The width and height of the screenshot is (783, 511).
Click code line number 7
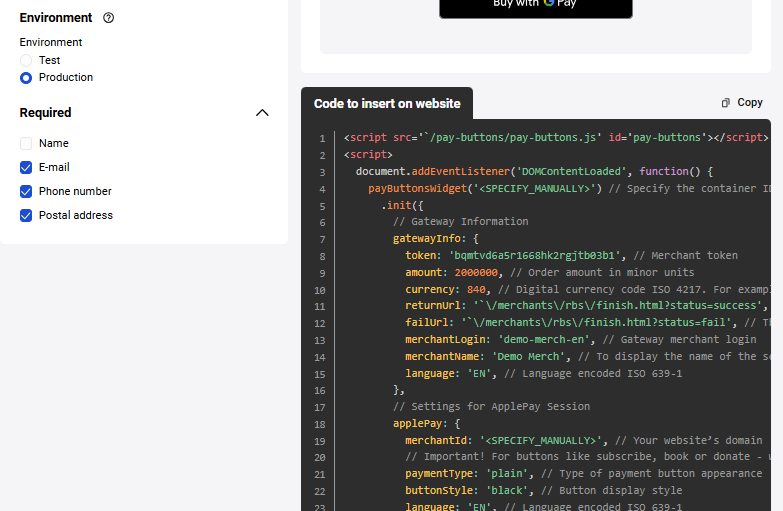pos(322,239)
